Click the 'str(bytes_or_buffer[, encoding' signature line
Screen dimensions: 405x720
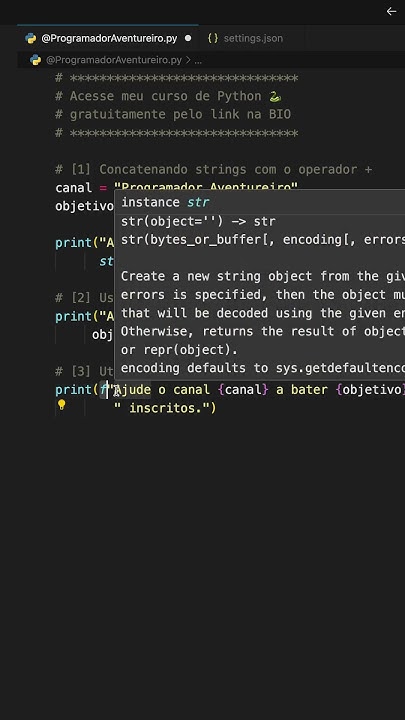(x=263, y=240)
